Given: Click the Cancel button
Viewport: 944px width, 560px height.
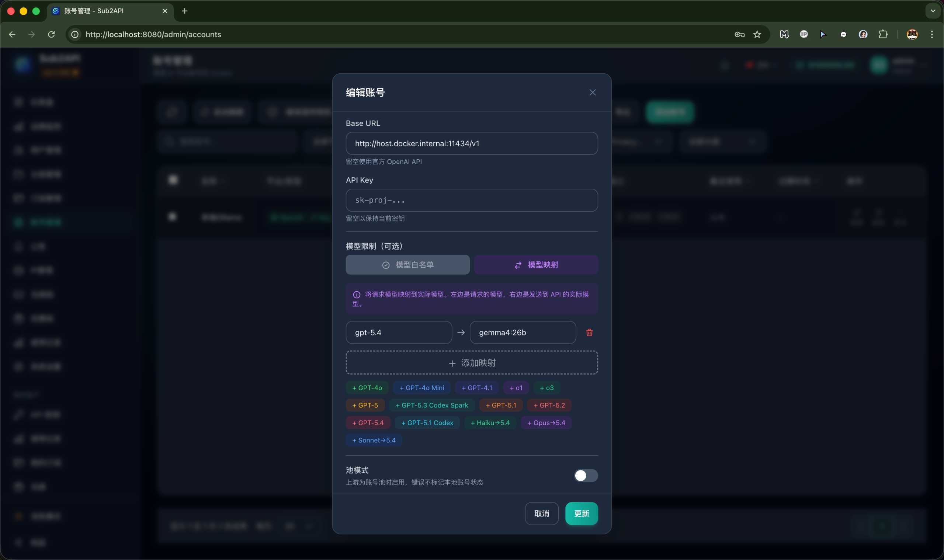Looking at the screenshot, I should click(x=542, y=514).
